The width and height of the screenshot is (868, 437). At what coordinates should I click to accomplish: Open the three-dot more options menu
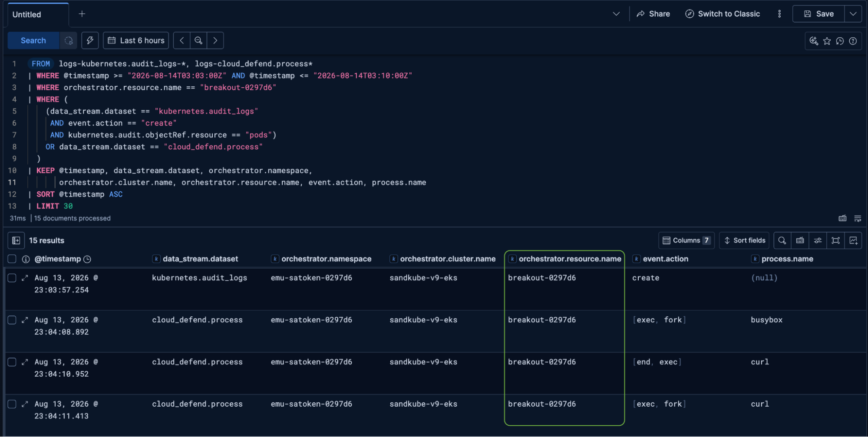779,14
